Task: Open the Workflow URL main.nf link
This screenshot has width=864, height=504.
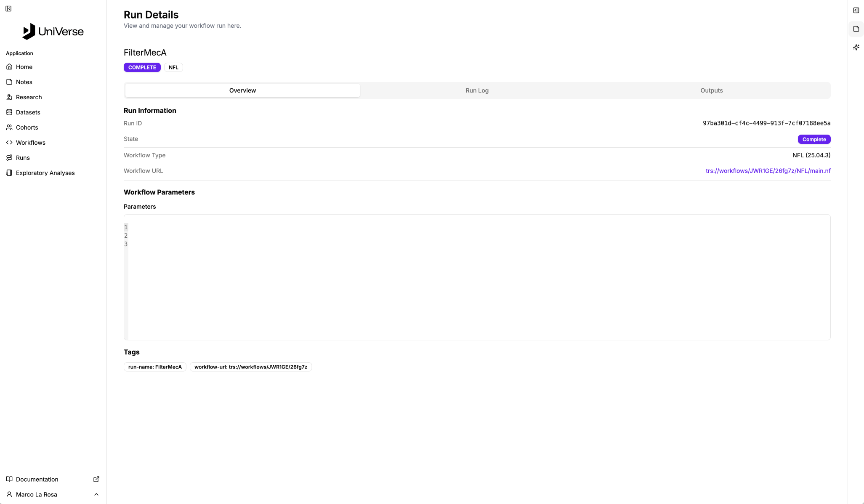Action: [x=768, y=171]
